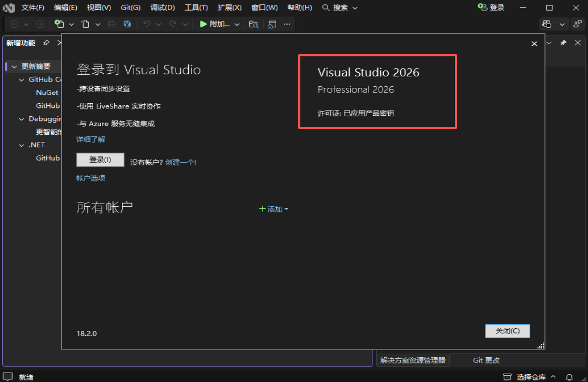The height and width of the screenshot is (382, 588).
Task: Click the sign-in account icon in title bar
Action: (482, 7)
